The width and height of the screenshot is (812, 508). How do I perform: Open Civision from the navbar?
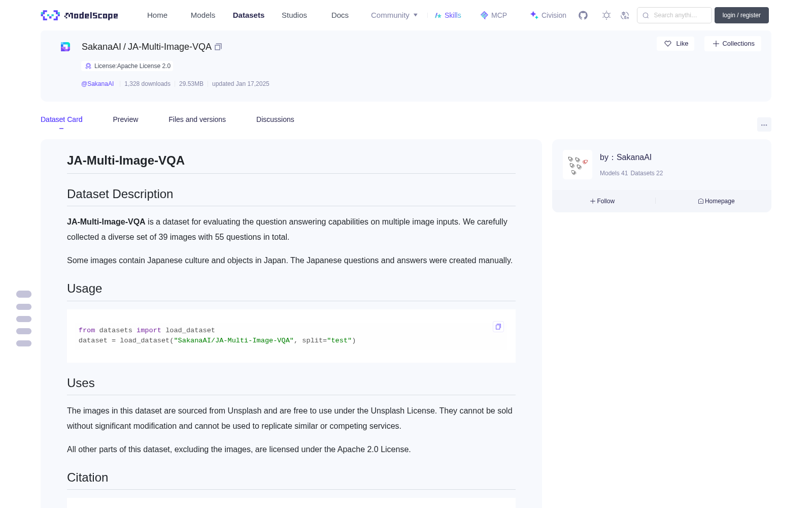548,15
